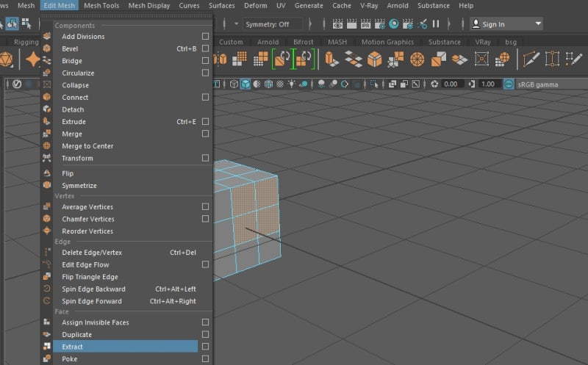588x365 pixels.
Task: Click the Extrude shelf icon
Action: 331,59
